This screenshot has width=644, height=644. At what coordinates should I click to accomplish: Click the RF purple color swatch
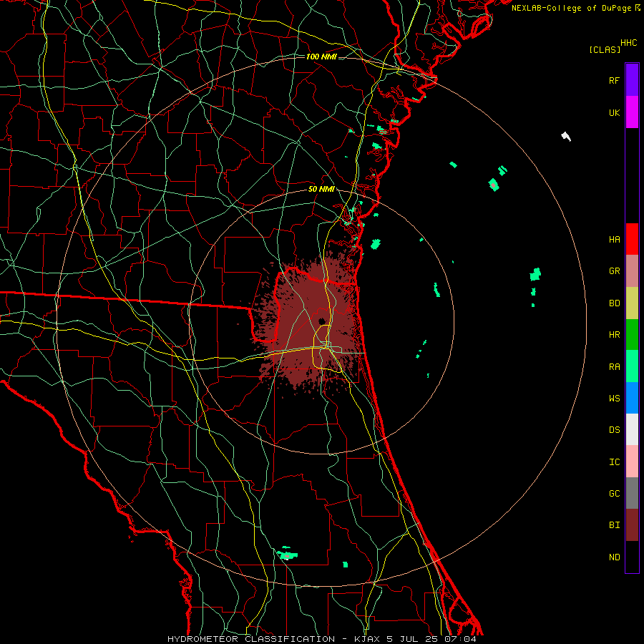632,80
